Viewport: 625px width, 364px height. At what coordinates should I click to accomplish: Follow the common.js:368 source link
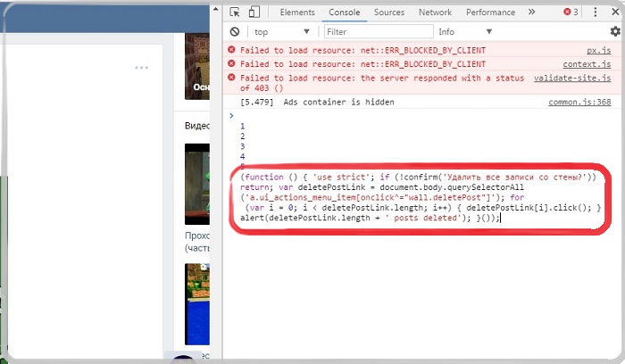click(x=579, y=103)
